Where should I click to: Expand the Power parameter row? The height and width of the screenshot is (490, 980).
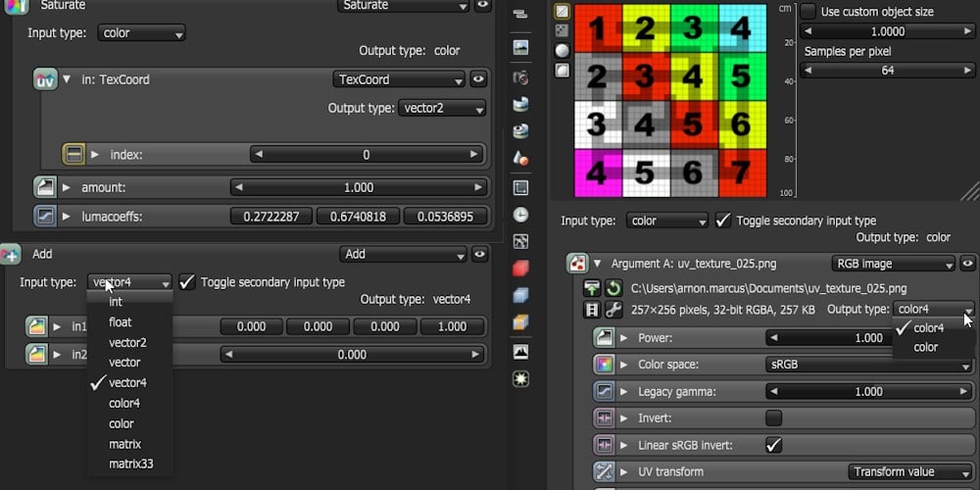click(x=624, y=338)
